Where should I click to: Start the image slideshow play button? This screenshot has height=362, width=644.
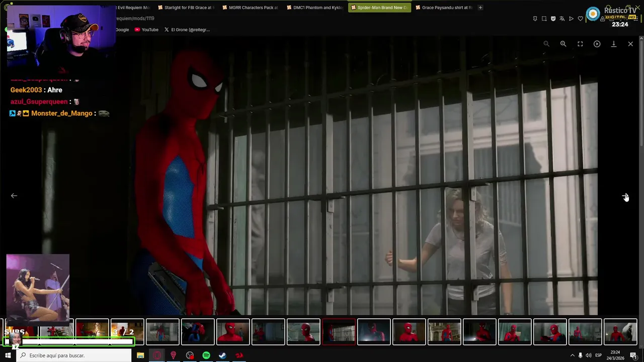597,44
